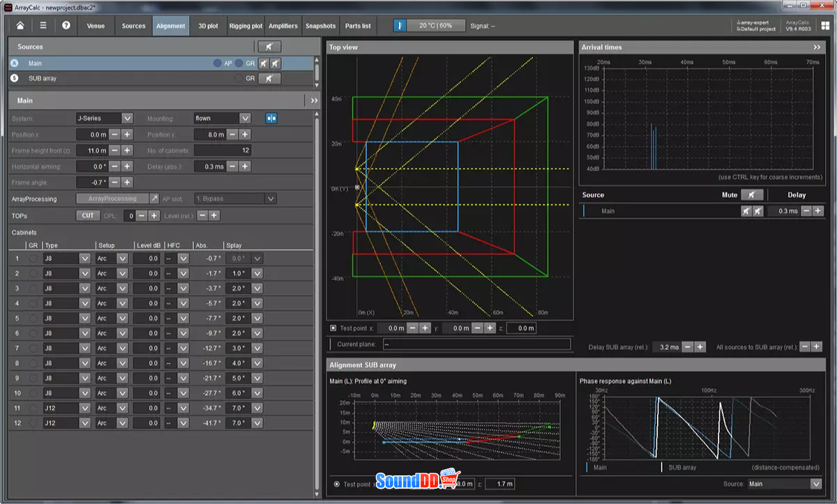
Task: Click the ArrayProcessing button
Action: tap(112, 199)
